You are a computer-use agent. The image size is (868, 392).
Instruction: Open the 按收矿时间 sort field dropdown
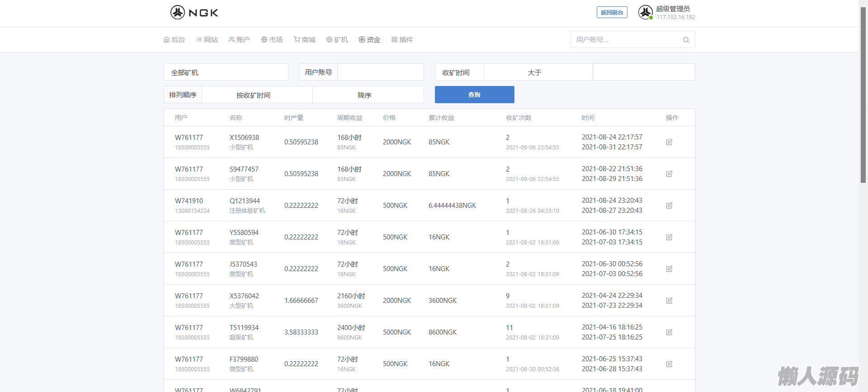[257, 95]
